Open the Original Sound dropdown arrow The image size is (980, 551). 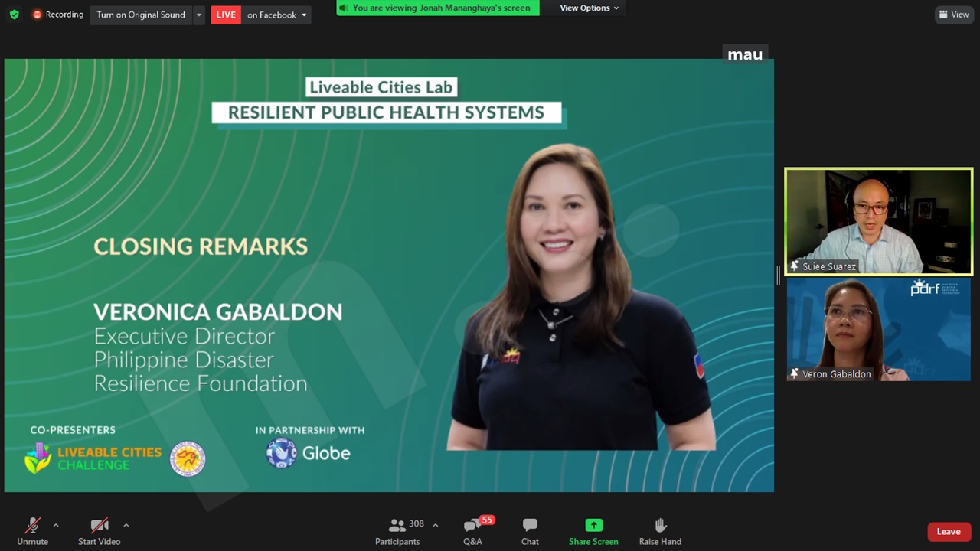(199, 15)
